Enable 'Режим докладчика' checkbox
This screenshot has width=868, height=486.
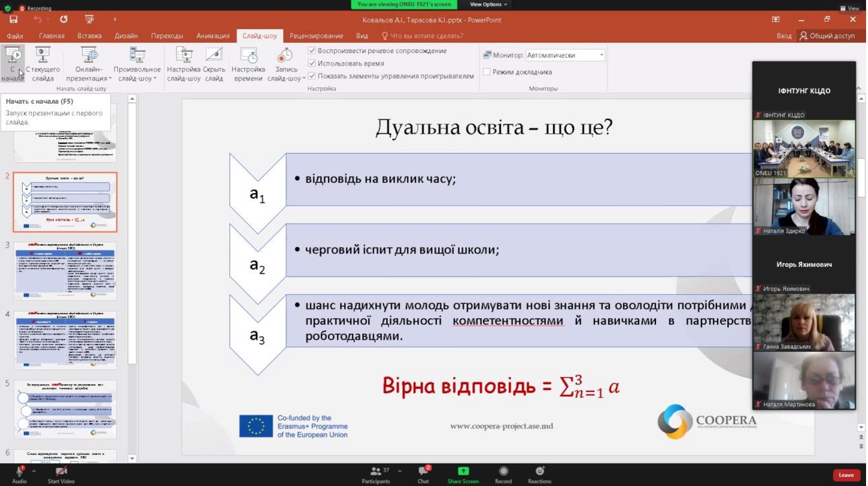(486, 72)
